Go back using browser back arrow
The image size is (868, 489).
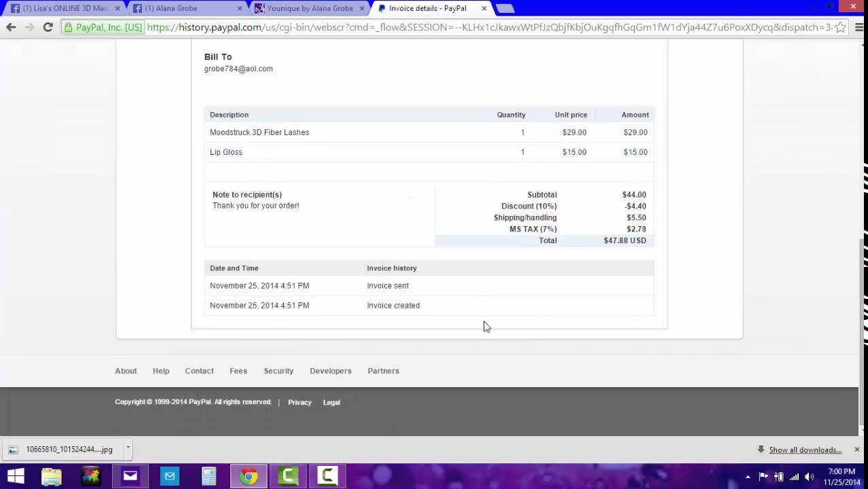11,27
